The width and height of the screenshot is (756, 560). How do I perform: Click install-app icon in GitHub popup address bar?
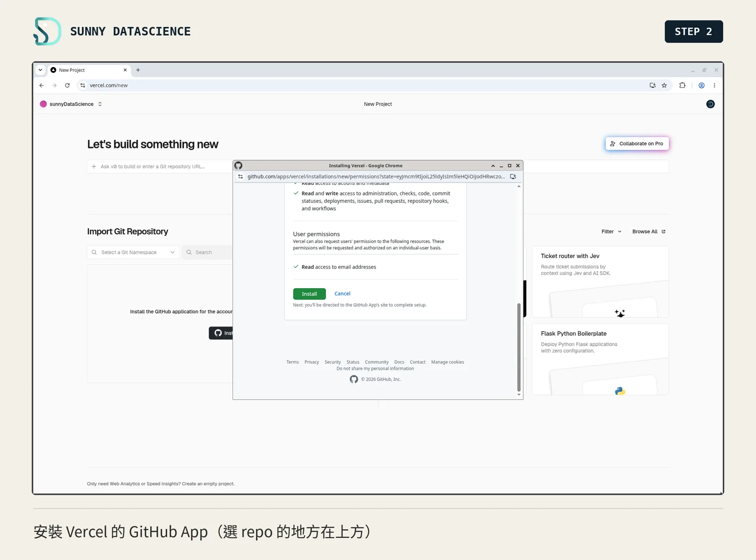[513, 177]
